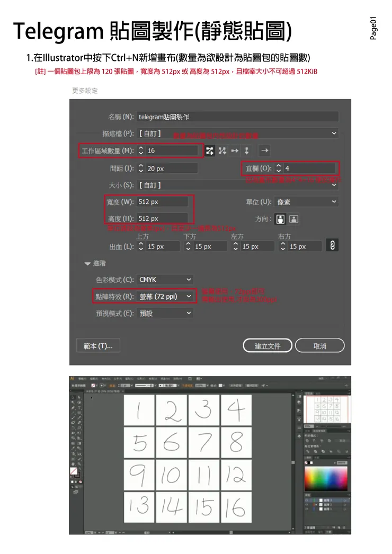The image size is (392, 554).
Task: Click the 名稱 name field with telegram貼圖製作
Action: coord(237,117)
